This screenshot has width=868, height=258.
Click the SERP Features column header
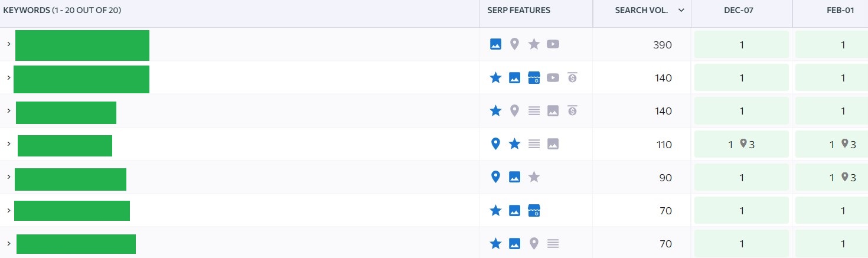[x=518, y=11]
